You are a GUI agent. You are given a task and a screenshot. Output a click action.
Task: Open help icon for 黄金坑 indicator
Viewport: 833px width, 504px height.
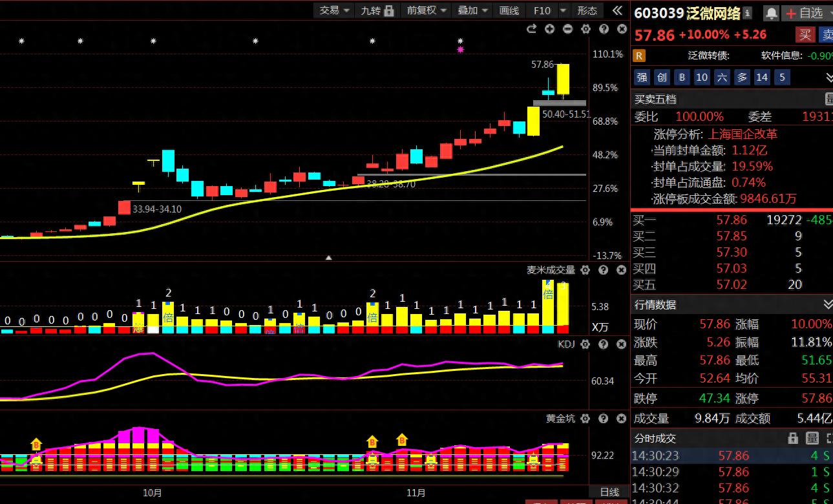click(x=604, y=419)
